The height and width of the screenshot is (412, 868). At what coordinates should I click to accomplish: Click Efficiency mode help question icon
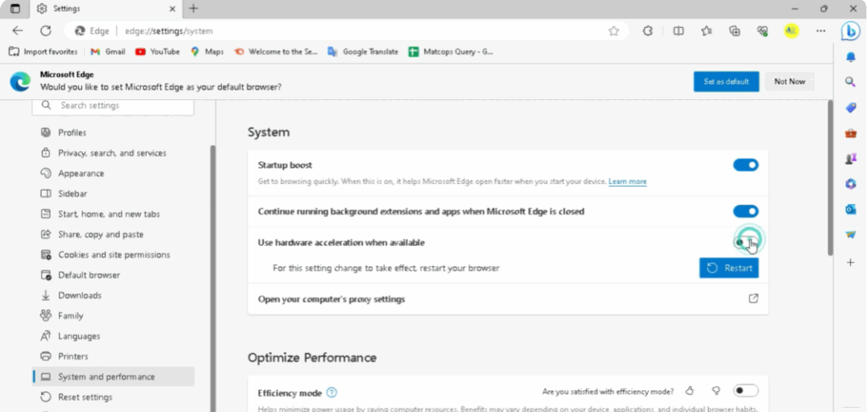tap(331, 393)
